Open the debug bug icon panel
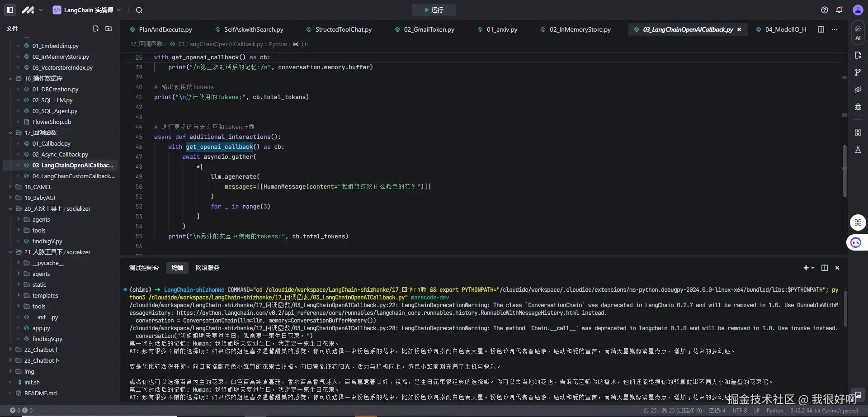868x417 pixels. pyautogui.click(x=858, y=107)
